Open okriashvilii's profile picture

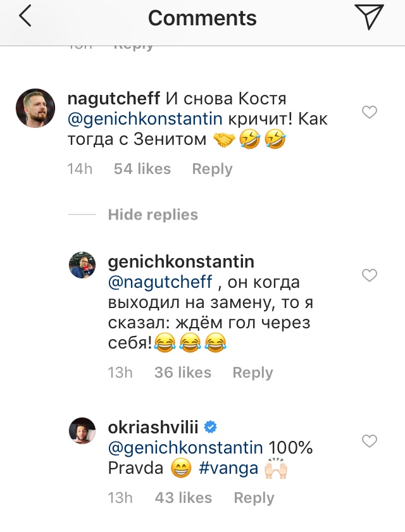(82, 431)
